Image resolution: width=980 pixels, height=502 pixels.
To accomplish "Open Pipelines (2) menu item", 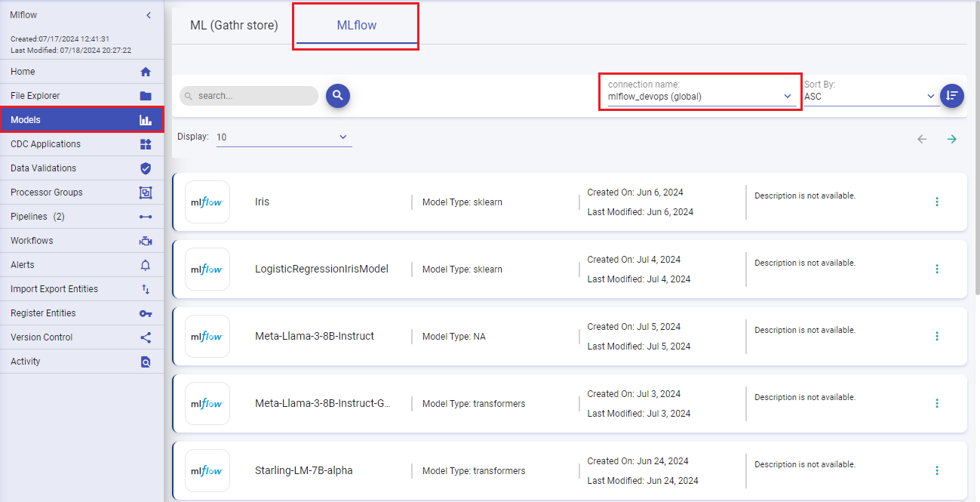I will pos(81,217).
